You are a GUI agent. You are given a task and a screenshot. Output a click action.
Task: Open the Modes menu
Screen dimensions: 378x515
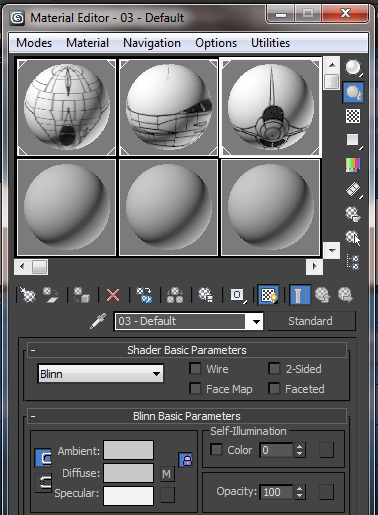(x=34, y=43)
